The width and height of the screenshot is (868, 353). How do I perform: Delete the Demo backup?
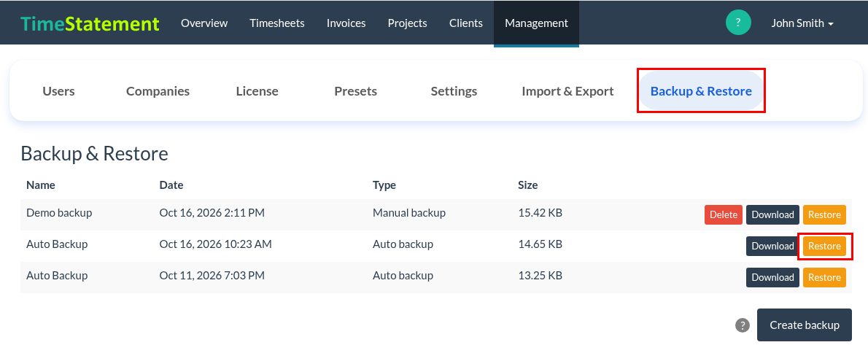pos(724,214)
